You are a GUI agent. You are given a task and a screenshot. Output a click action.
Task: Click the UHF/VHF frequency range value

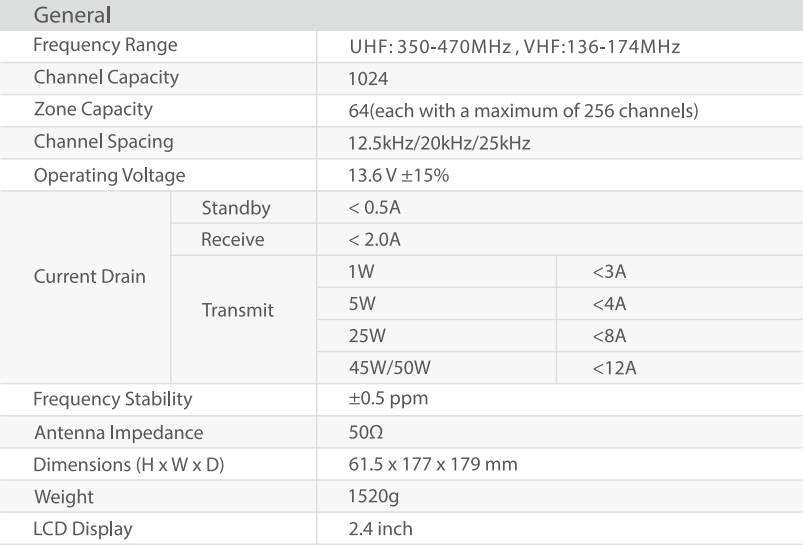(514, 46)
